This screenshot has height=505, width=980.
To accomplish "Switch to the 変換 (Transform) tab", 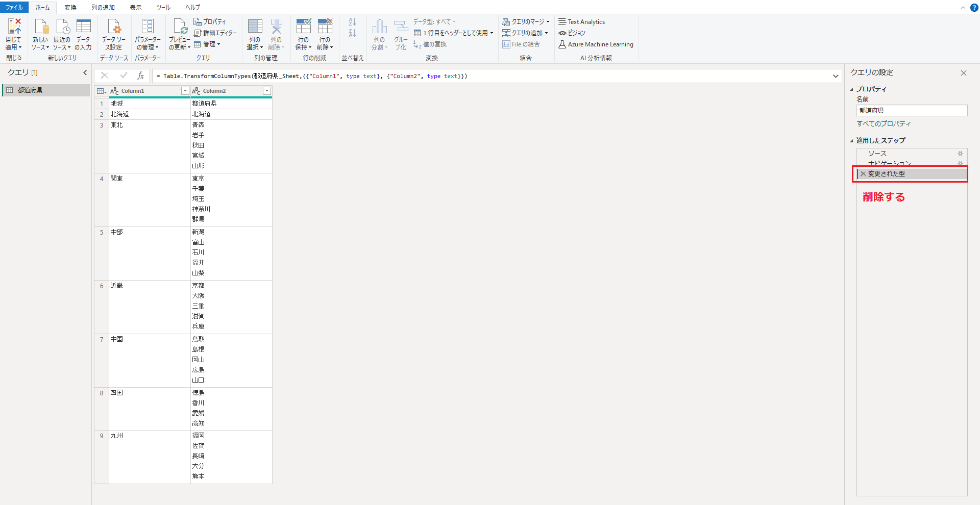I will 70,8.
